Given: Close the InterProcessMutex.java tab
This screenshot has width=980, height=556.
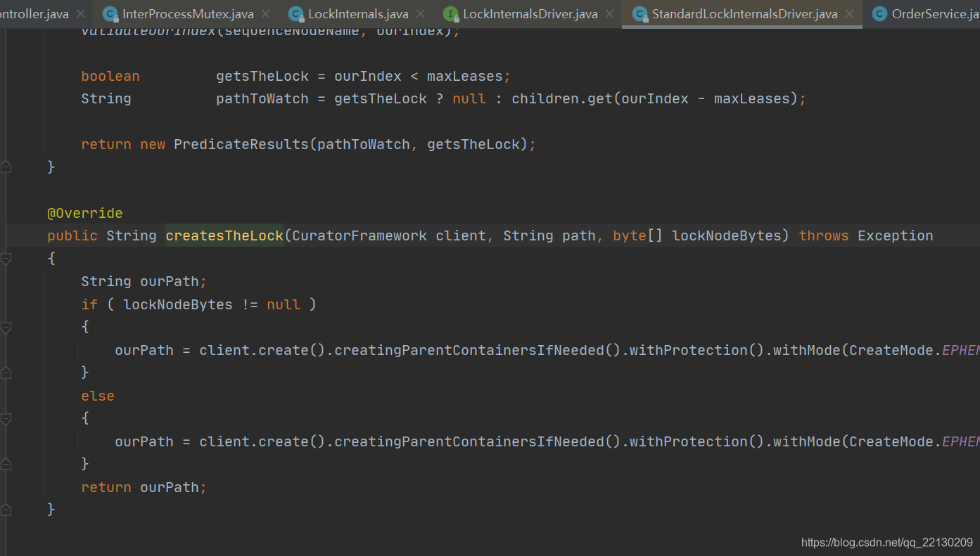Looking at the screenshot, I should [x=265, y=14].
